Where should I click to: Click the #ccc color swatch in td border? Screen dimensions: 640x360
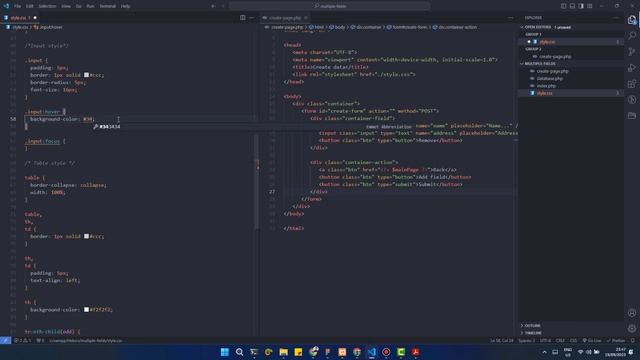(x=86, y=236)
